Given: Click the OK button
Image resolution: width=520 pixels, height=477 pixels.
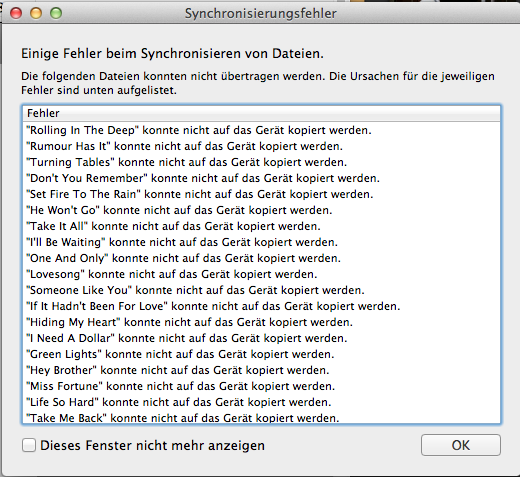Looking at the screenshot, I should point(461,445).
